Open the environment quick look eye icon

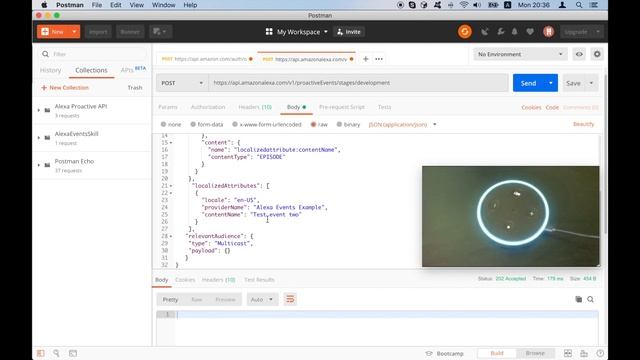point(579,54)
